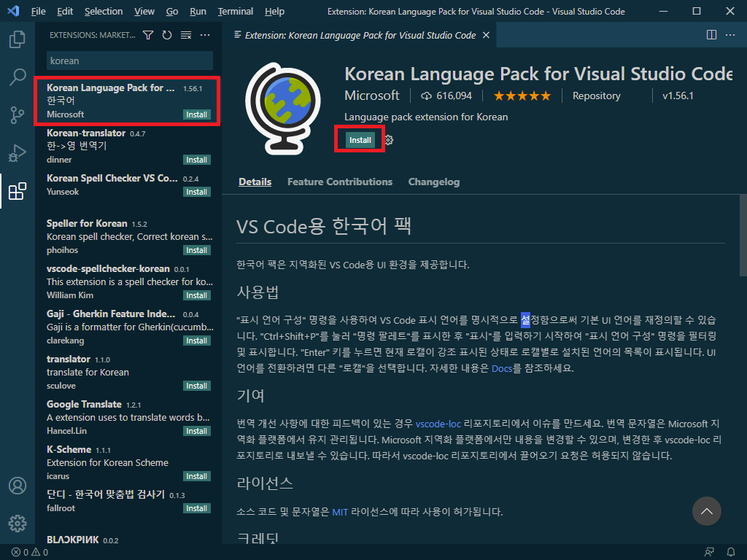Open the Docs link
Image resolution: width=747 pixels, height=560 pixels.
502,368
